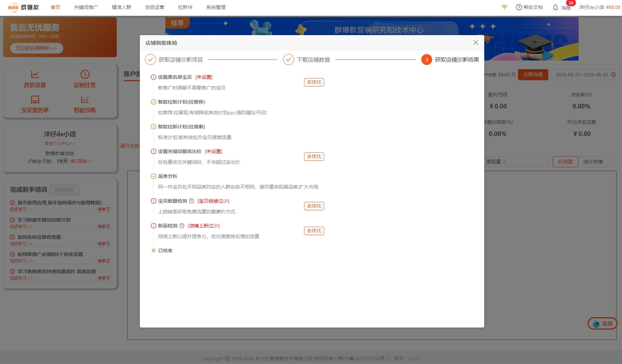The width and height of the screenshot is (622, 364).
Task: Close the 店铺智能体检 dialog
Action: point(476,42)
